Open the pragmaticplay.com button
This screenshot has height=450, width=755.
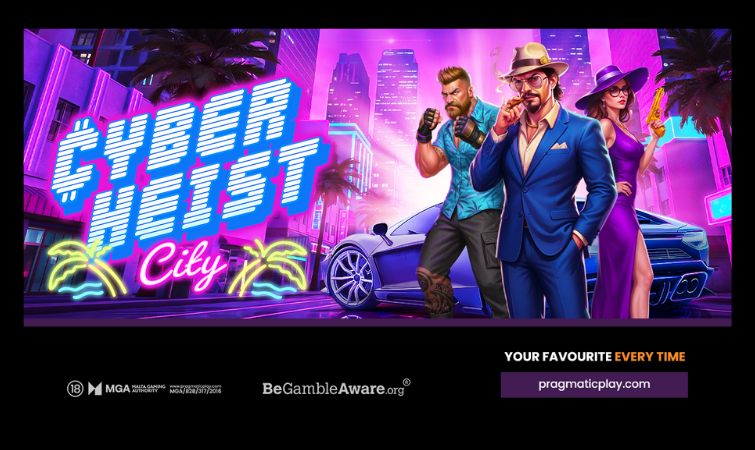(x=594, y=385)
